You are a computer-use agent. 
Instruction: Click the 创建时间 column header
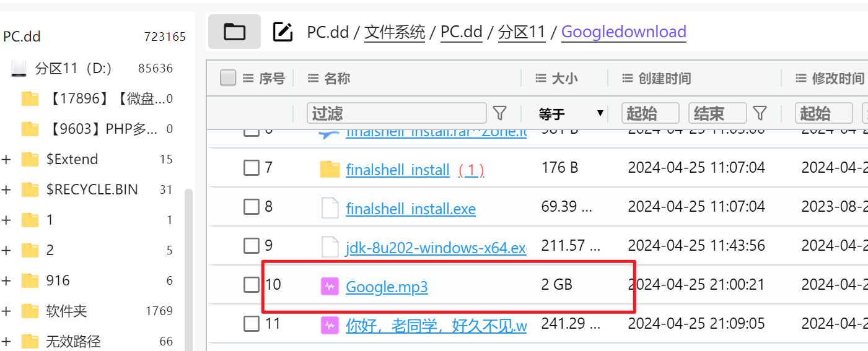pos(664,79)
